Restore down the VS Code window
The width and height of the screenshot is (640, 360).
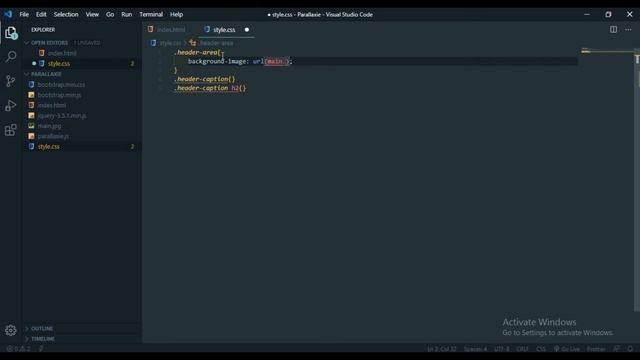pyautogui.click(x=608, y=14)
